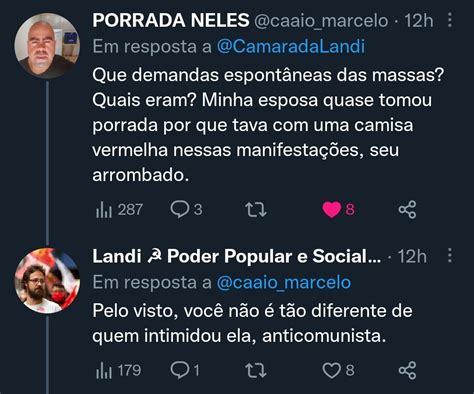View Landi's profile avatar

click(x=47, y=281)
